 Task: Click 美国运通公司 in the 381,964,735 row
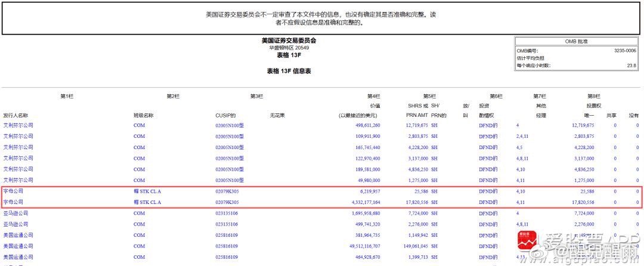pyautogui.click(x=18, y=235)
